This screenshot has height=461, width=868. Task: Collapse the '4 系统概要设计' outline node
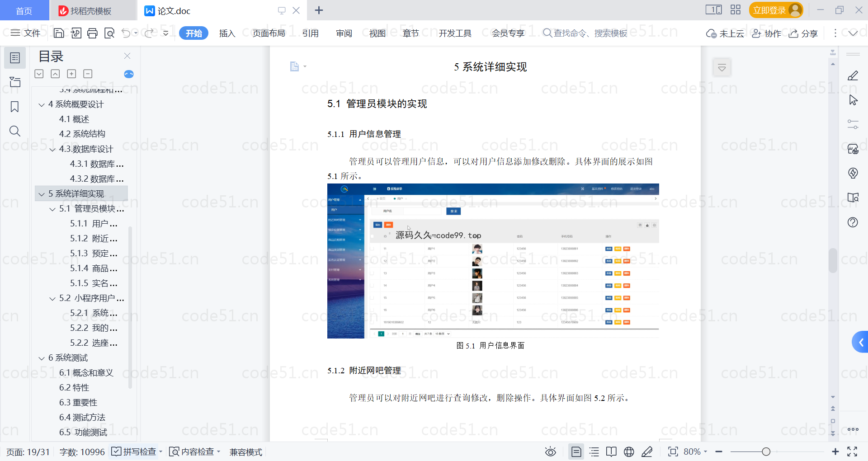[x=42, y=105]
